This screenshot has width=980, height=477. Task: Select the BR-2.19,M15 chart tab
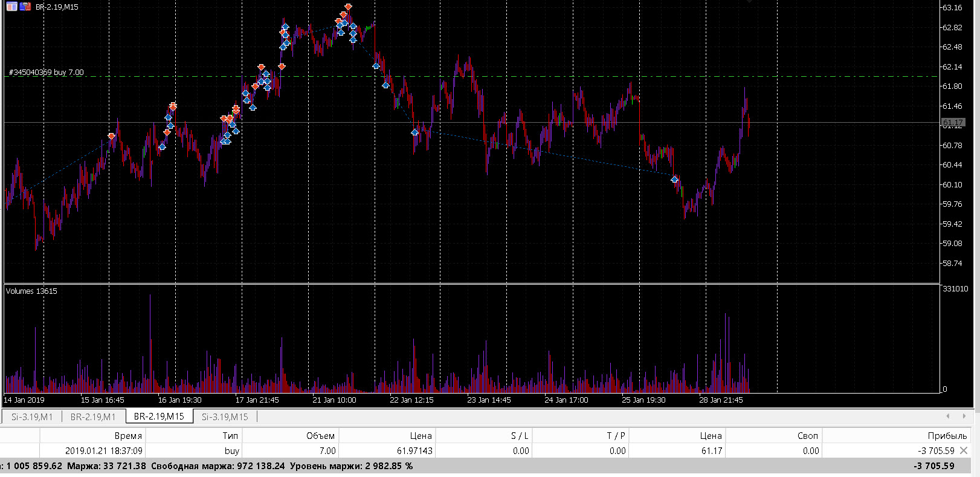(x=159, y=417)
